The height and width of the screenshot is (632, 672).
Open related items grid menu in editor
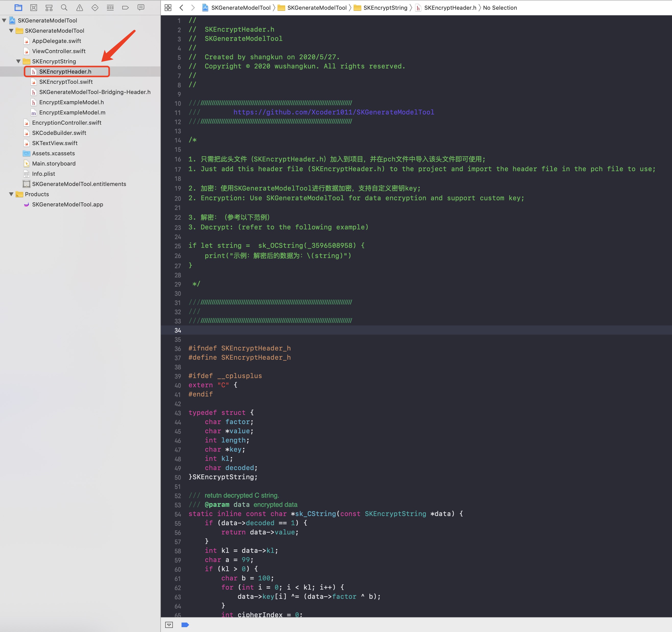click(x=168, y=7)
